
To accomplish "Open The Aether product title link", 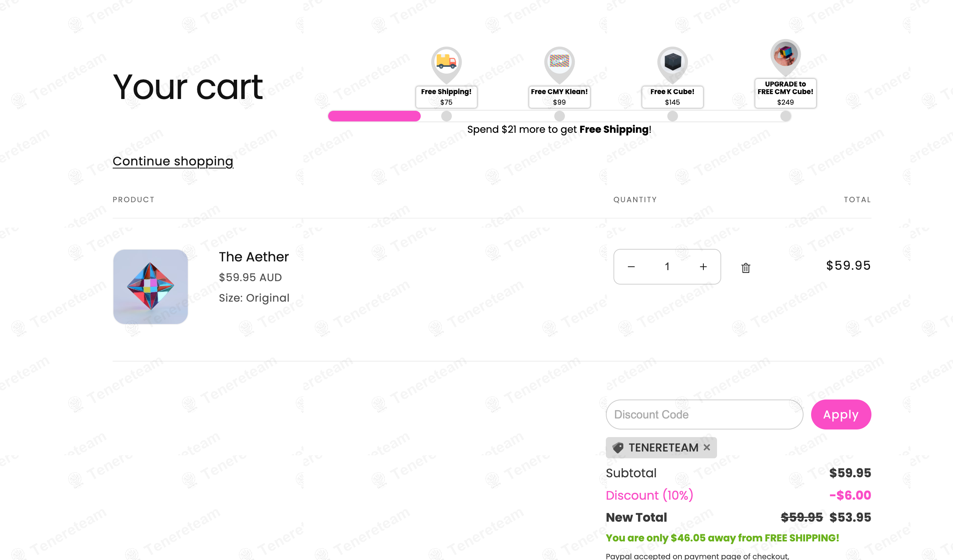I will click(x=254, y=257).
